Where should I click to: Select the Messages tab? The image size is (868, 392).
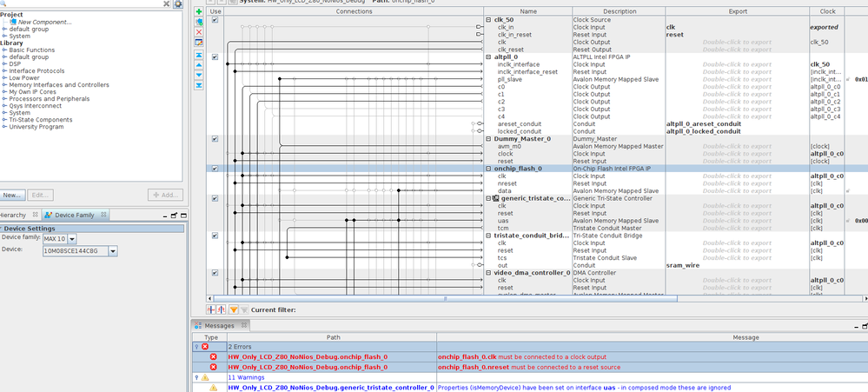coord(219,326)
